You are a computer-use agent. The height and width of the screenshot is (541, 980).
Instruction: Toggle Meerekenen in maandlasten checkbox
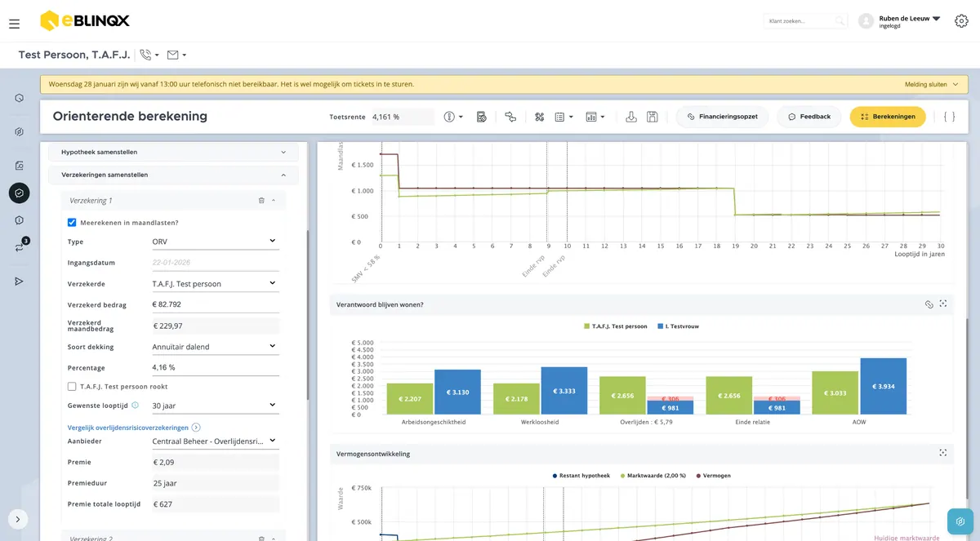point(72,222)
